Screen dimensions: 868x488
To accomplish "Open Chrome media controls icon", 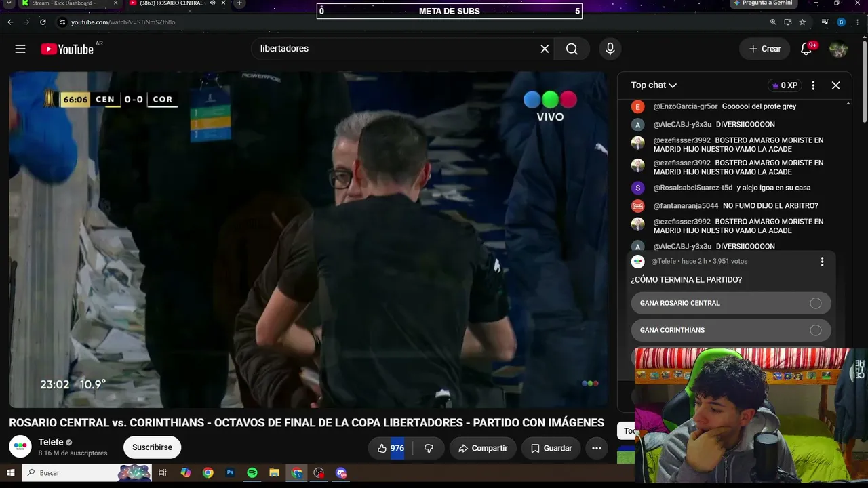I will [x=825, y=22].
